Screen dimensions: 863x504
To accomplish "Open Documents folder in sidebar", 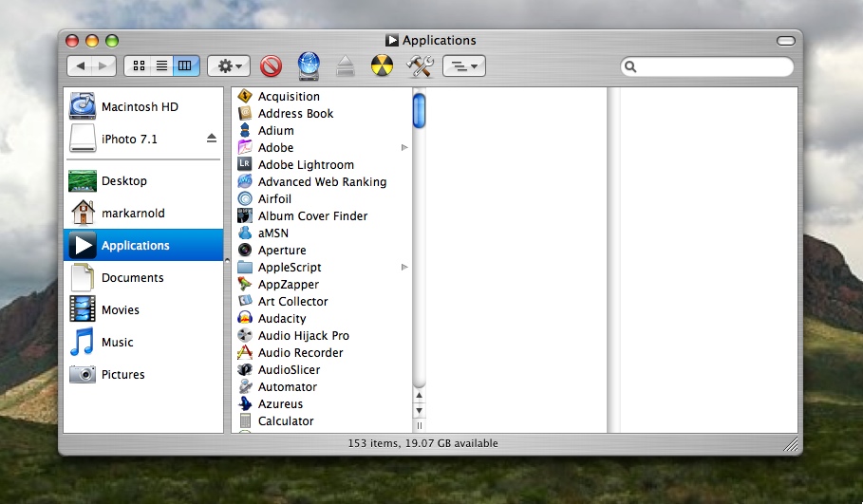I will 143,277.
